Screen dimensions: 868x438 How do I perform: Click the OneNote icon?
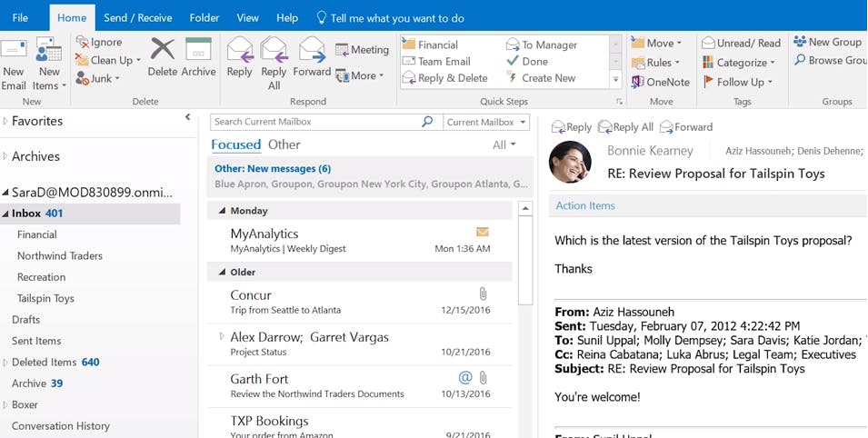tap(638, 82)
